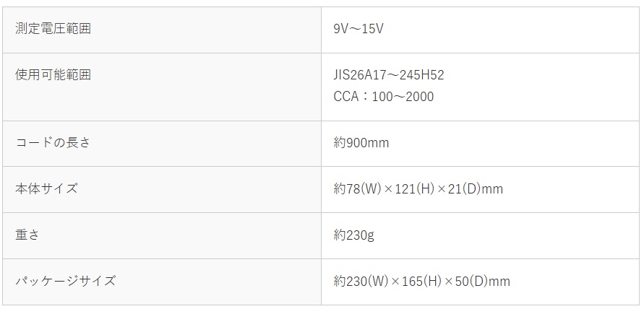Click 121(H) in the body size
The height and width of the screenshot is (309, 644).
coord(414,189)
